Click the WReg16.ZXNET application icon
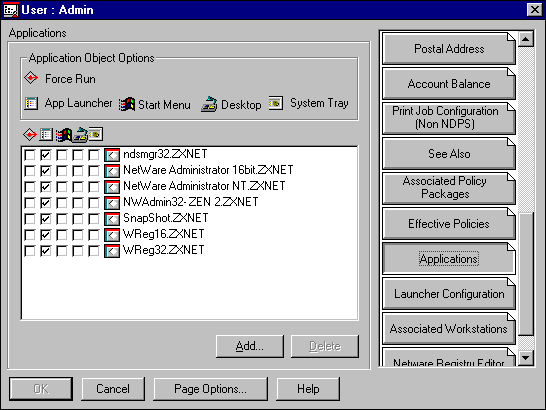The width and height of the screenshot is (546, 410). point(112,235)
